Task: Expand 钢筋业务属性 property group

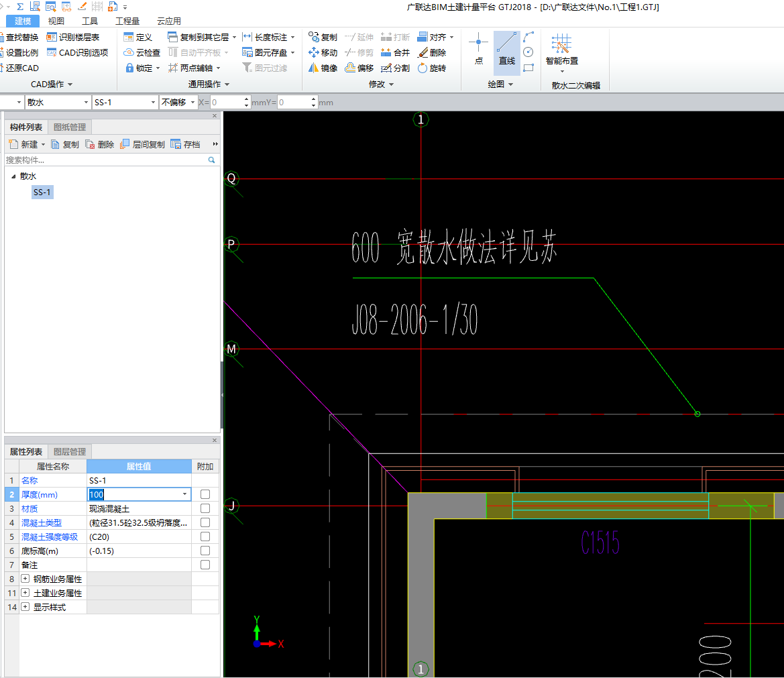Action: click(x=25, y=579)
